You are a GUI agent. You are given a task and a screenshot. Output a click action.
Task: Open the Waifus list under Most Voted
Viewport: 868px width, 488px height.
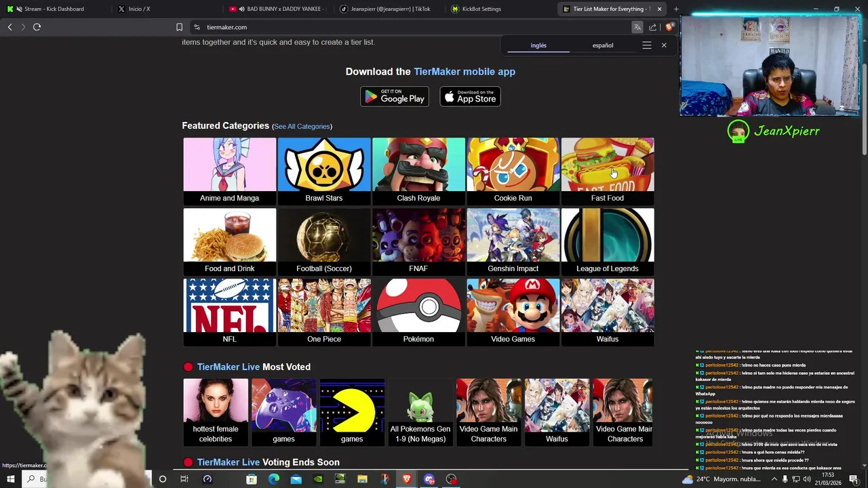pos(557,411)
